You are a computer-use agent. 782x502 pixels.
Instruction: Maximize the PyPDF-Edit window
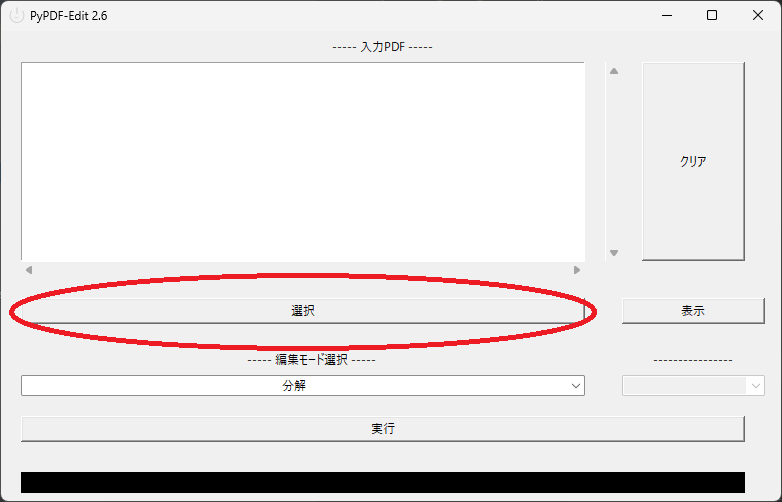tap(712, 15)
